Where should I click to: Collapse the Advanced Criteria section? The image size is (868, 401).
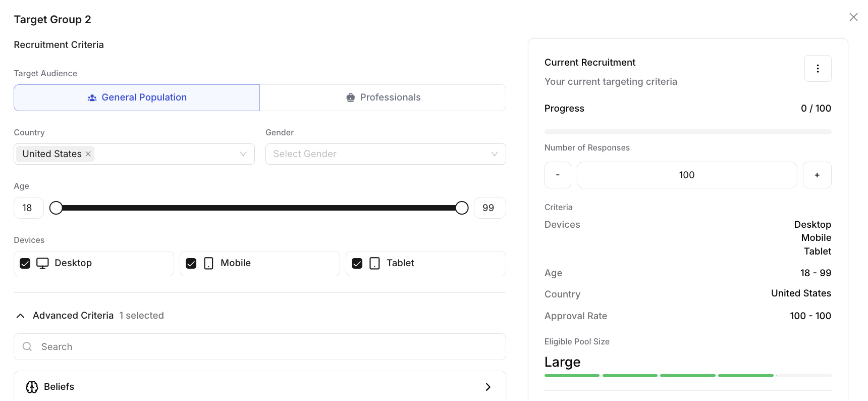21,316
